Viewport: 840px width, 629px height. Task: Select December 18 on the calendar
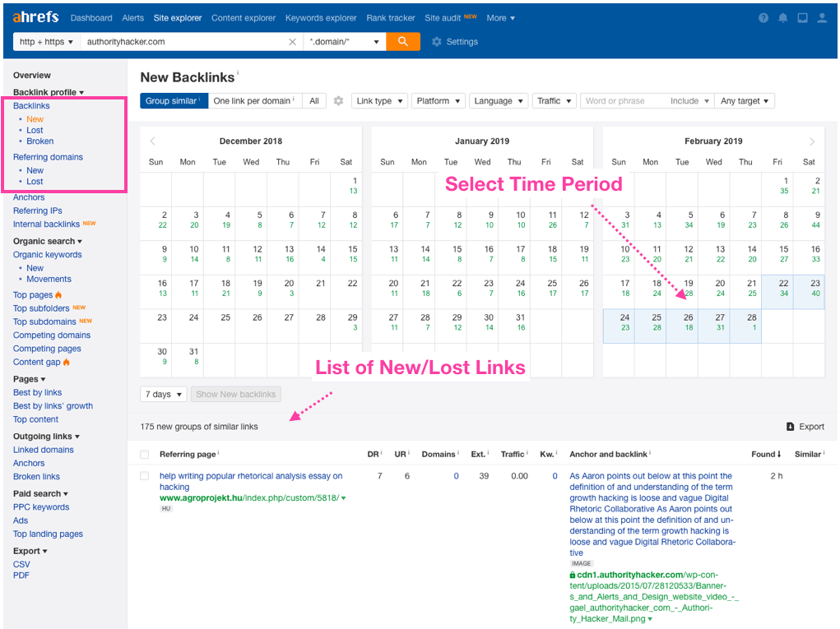point(220,292)
